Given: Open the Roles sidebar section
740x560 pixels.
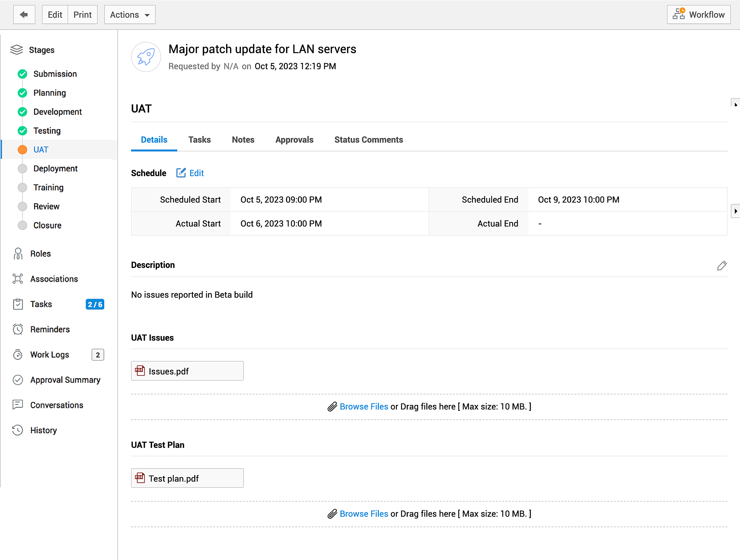Looking at the screenshot, I should coord(40,254).
